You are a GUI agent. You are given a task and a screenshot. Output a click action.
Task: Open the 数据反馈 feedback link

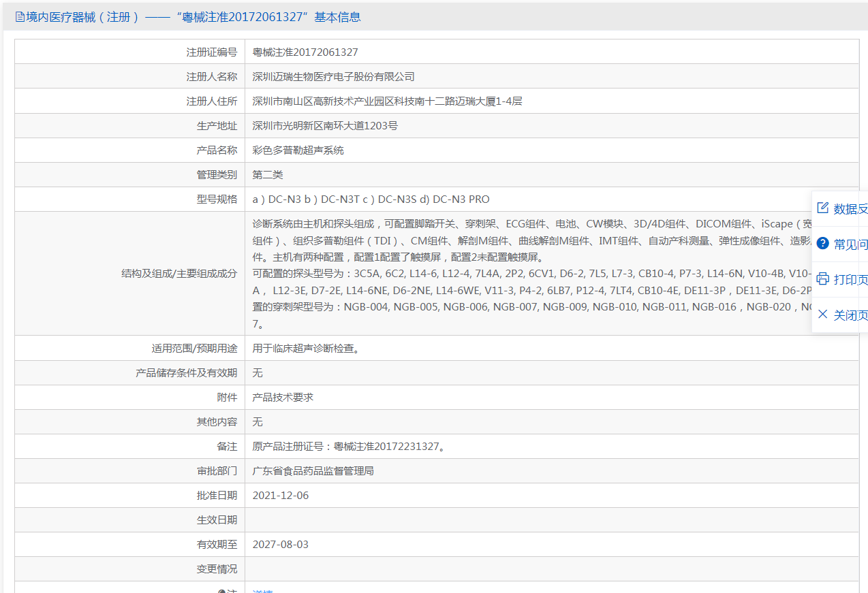(x=850, y=209)
